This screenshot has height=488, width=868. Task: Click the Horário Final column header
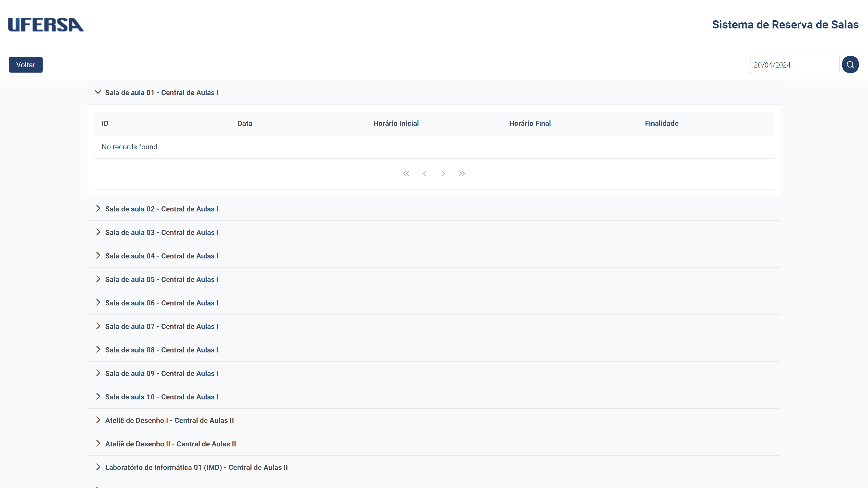coord(570,123)
